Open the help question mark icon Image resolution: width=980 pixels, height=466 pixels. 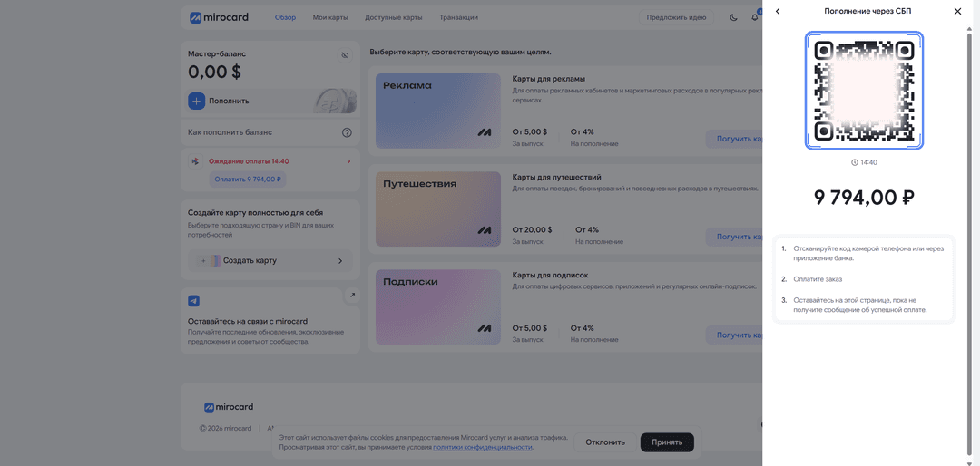click(x=347, y=132)
